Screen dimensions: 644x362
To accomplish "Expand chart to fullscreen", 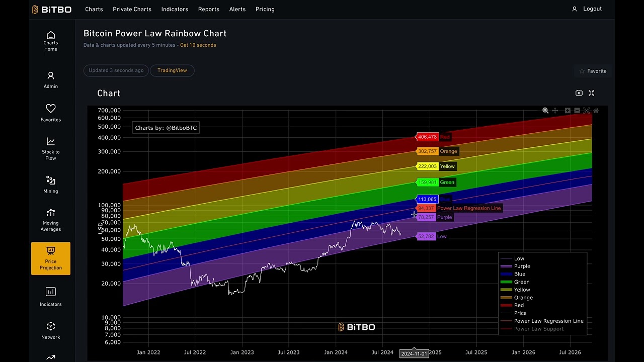I will (x=591, y=93).
